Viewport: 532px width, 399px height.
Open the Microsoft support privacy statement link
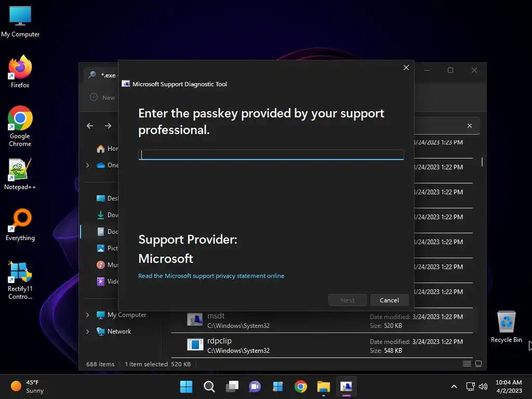click(x=211, y=276)
